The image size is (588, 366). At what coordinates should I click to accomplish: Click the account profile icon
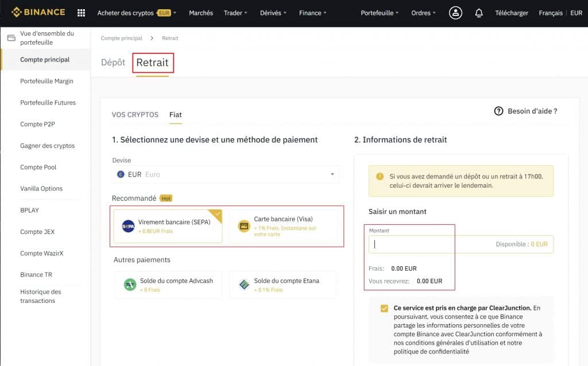tap(455, 12)
